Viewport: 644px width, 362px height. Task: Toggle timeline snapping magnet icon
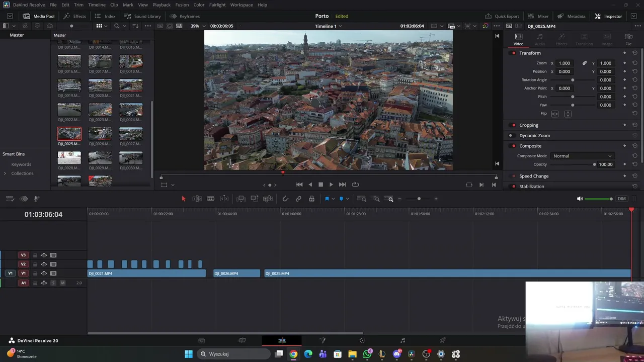285,199
